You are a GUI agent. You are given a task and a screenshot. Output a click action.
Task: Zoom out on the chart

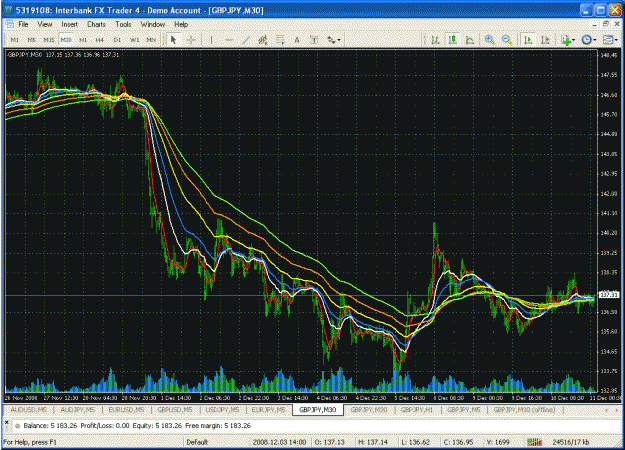click(x=507, y=40)
